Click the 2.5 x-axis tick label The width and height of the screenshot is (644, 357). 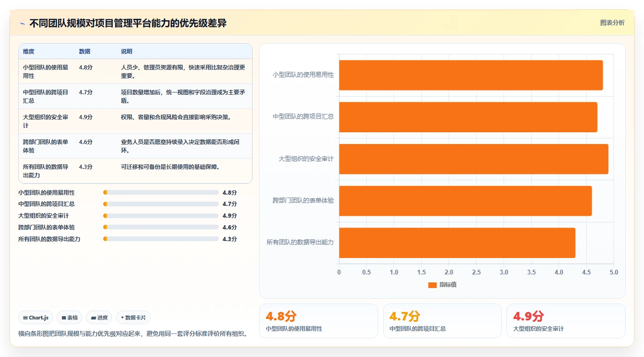(476, 272)
